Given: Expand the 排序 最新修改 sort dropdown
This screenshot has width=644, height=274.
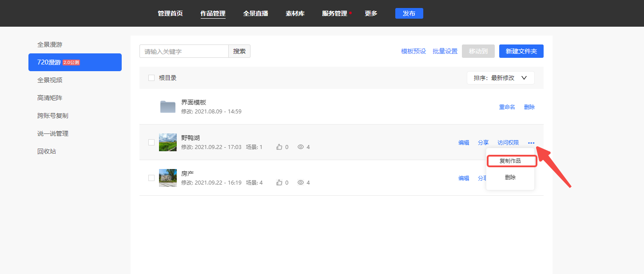Looking at the screenshot, I should pyautogui.click(x=501, y=78).
